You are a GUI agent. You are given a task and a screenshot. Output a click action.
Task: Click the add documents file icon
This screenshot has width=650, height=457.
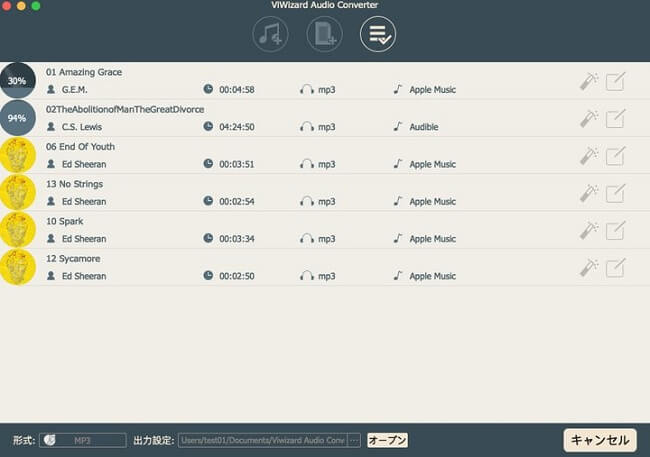point(324,34)
